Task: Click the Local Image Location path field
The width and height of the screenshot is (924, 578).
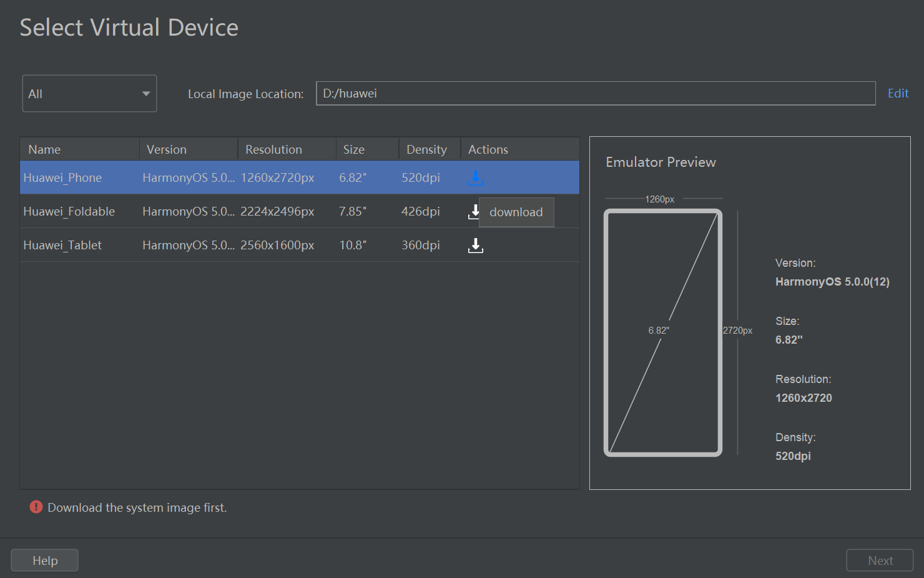Action: pos(596,93)
